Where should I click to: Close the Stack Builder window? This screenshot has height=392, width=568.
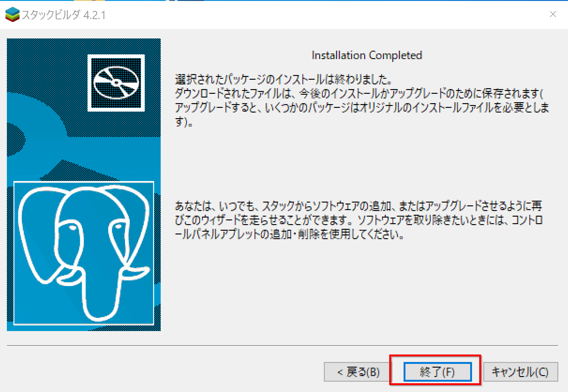(553, 14)
